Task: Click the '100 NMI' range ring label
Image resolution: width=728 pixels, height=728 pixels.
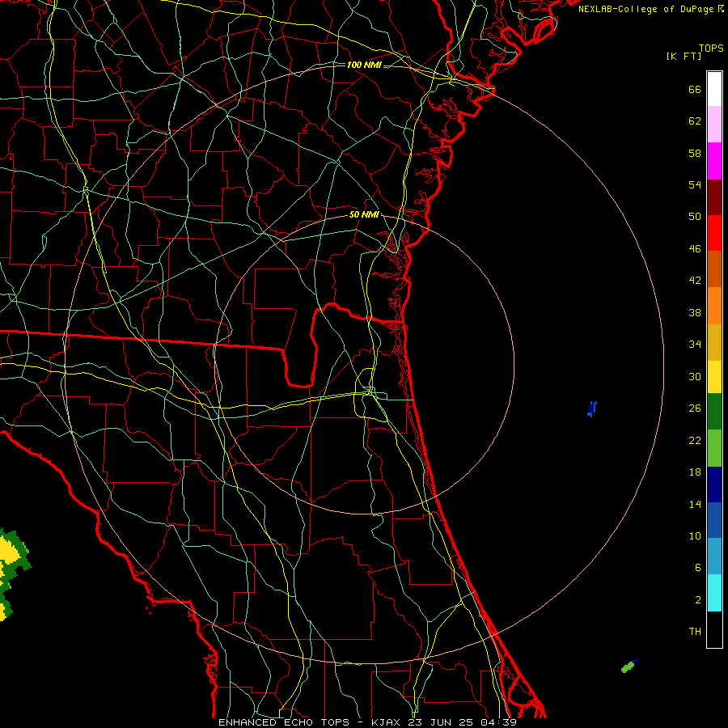Action: pyautogui.click(x=364, y=65)
